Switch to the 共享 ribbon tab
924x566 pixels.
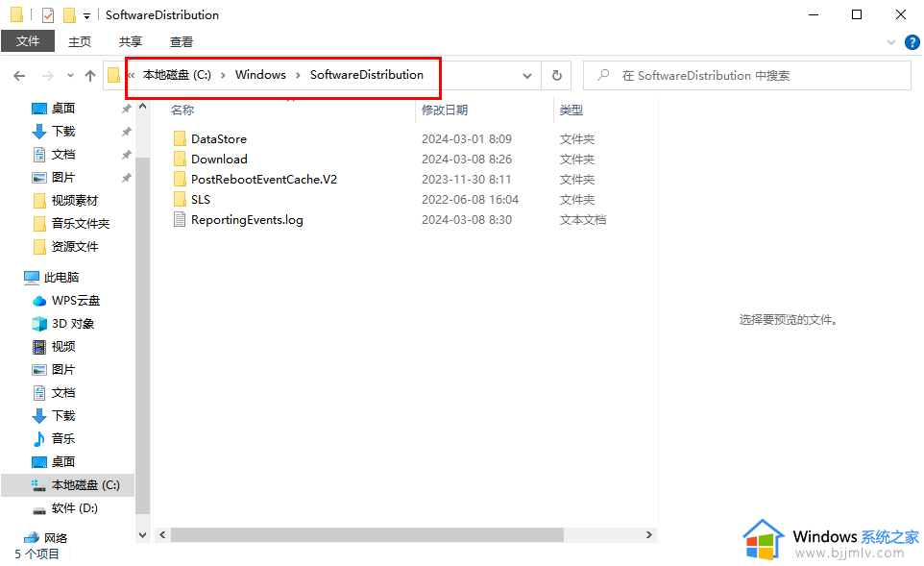coord(131,41)
